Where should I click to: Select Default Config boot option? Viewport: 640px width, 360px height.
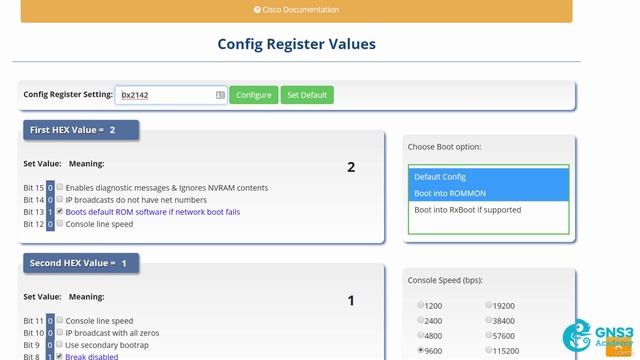(489, 177)
